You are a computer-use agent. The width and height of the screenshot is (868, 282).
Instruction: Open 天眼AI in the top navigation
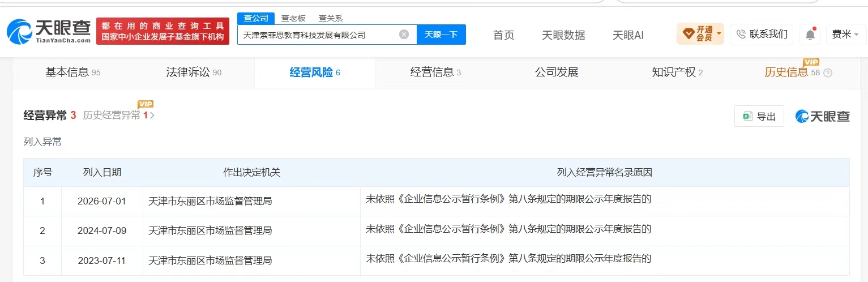tap(628, 35)
